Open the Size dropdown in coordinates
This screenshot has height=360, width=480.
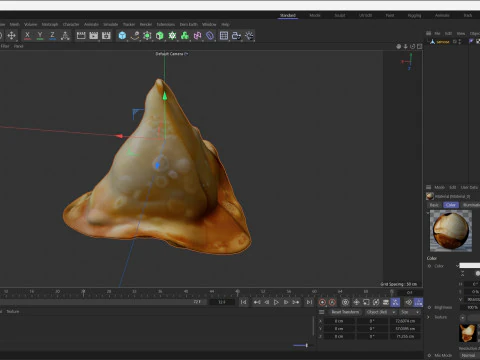pos(410,312)
